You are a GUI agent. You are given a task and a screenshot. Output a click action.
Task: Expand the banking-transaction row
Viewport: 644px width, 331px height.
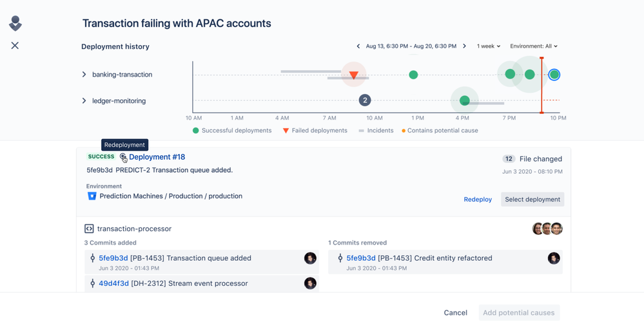click(x=84, y=75)
